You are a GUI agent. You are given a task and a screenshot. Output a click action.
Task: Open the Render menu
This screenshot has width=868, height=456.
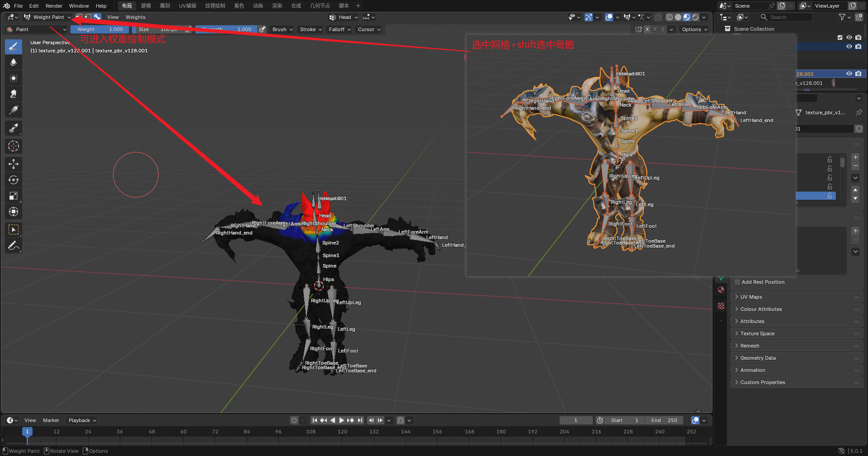point(54,6)
